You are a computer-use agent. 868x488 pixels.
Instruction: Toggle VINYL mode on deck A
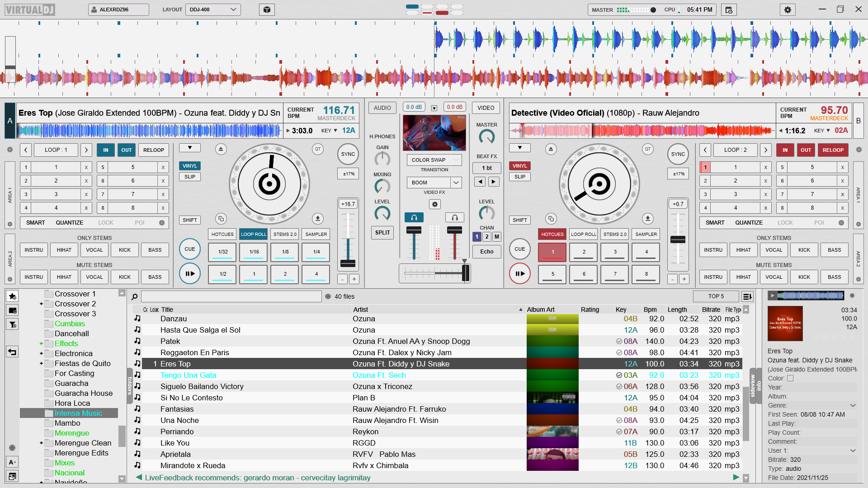tap(190, 166)
